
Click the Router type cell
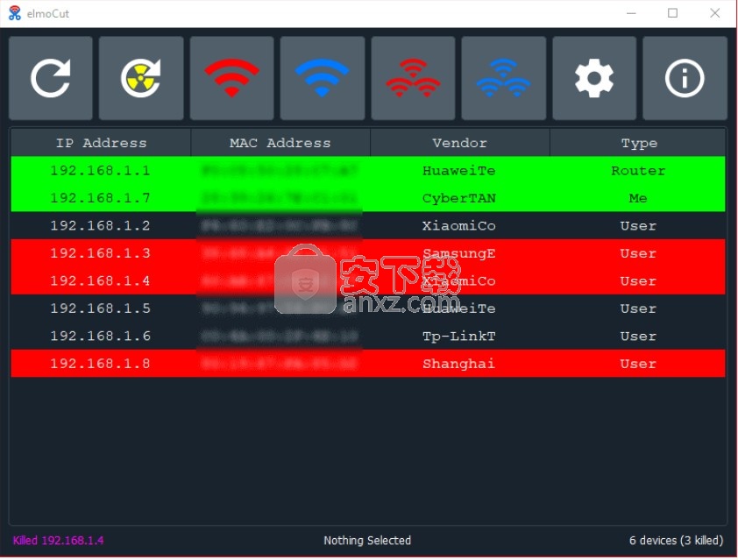click(638, 170)
